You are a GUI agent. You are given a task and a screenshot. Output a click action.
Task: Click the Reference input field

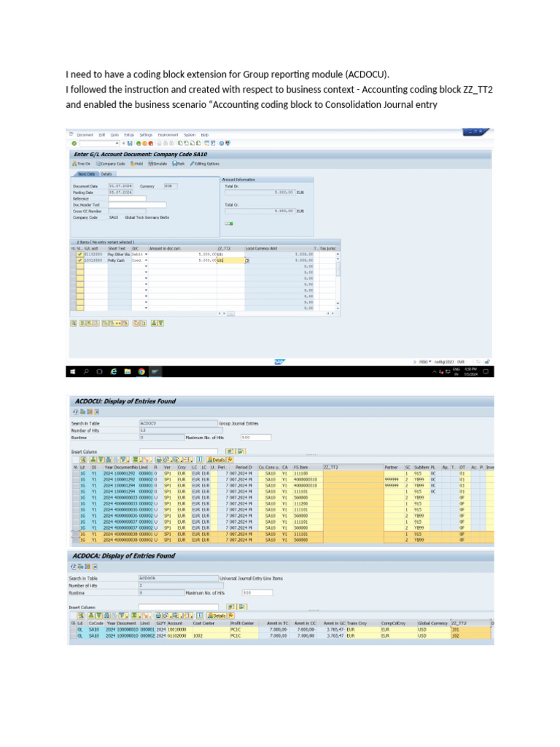[x=127, y=198]
